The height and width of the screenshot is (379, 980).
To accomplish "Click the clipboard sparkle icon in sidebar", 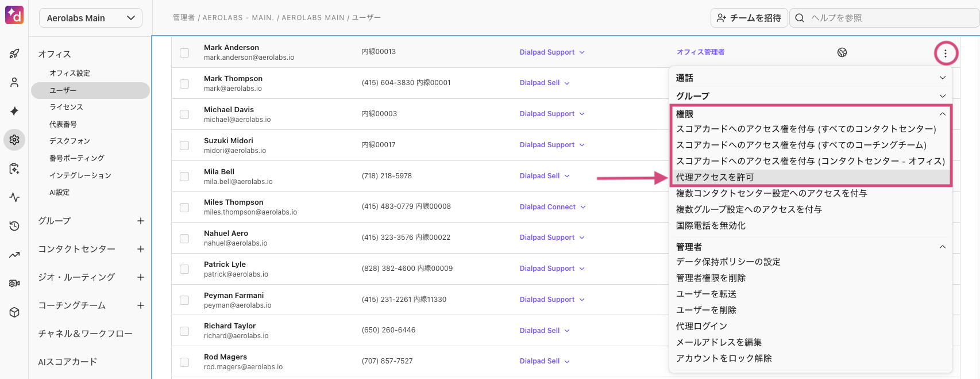I will (14, 169).
